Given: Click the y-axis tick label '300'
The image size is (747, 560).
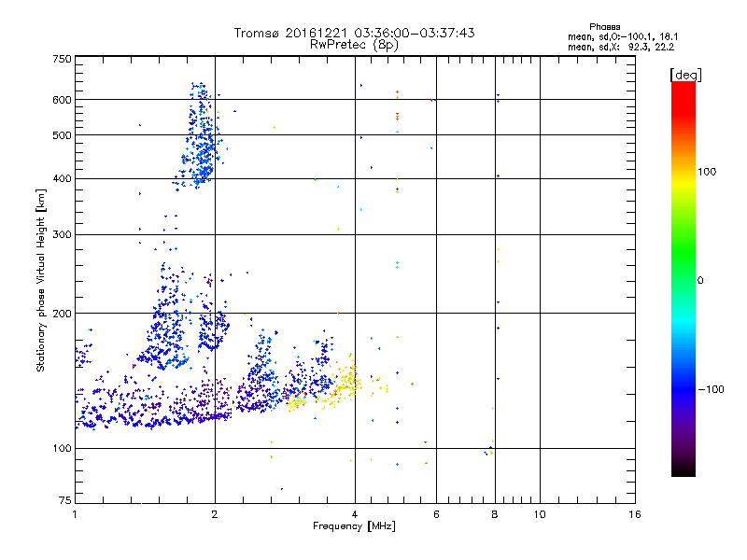Looking at the screenshot, I should click(62, 234).
